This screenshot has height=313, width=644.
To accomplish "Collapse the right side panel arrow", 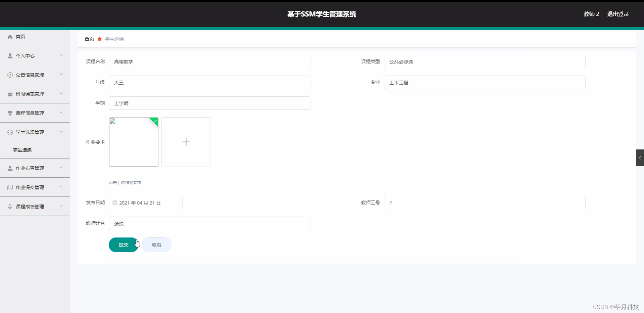I will tap(640, 158).
